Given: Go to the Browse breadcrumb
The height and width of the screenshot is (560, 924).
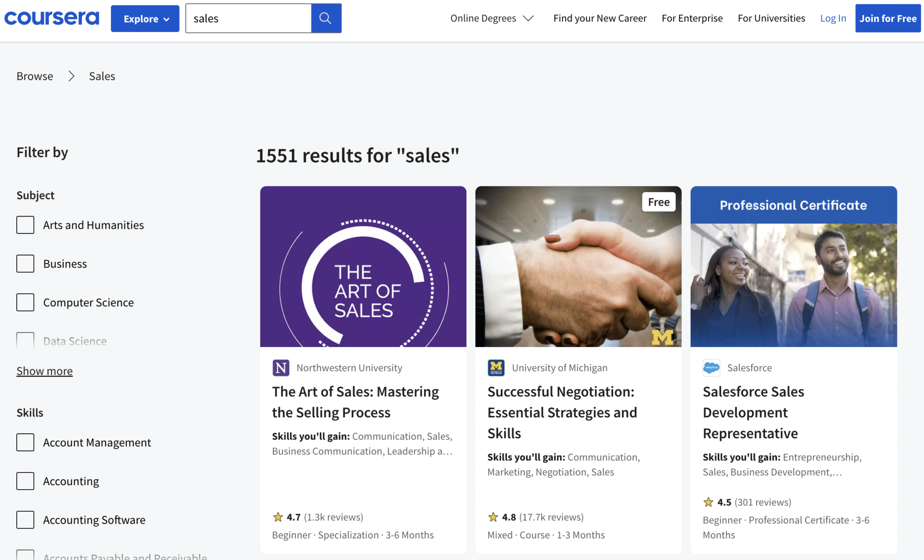Looking at the screenshot, I should click(35, 76).
